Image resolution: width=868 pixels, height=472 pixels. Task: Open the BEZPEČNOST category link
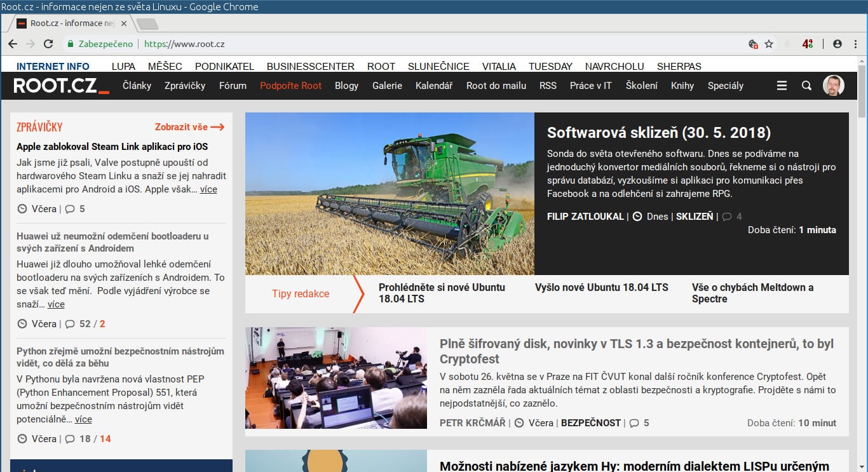click(x=591, y=423)
